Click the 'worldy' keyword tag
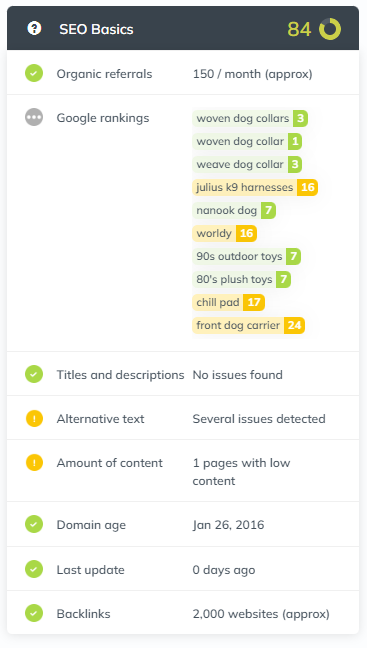 (x=224, y=233)
